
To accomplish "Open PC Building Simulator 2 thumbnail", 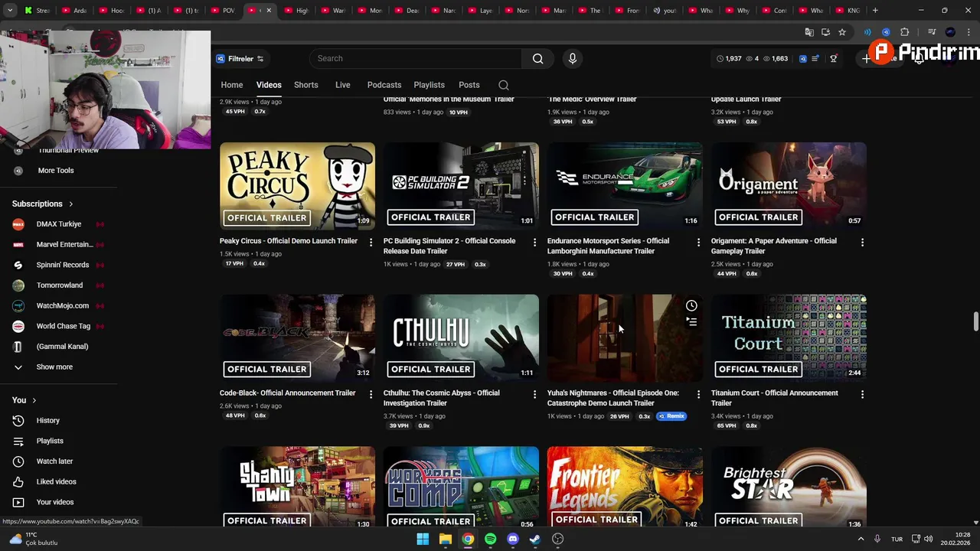I will click(461, 186).
